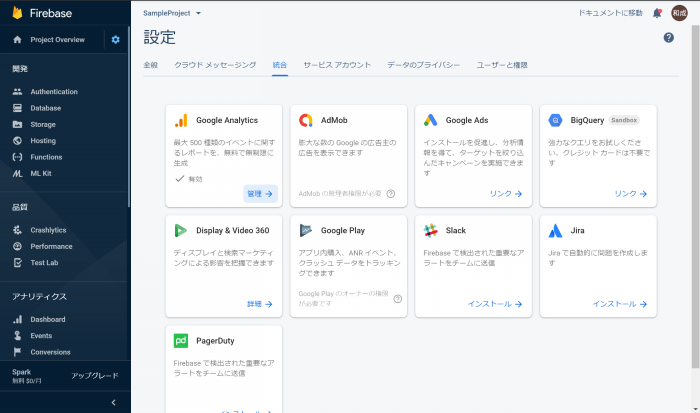The image size is (700, 413).
Task: Click the ML Kit icon
Action: point(17,174)
